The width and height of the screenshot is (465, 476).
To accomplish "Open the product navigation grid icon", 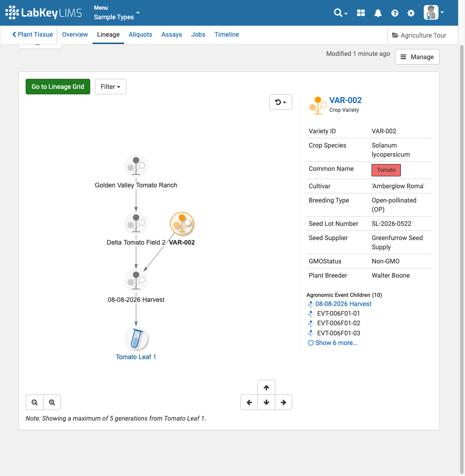I will pyautogui.click(x=361, y=13).
